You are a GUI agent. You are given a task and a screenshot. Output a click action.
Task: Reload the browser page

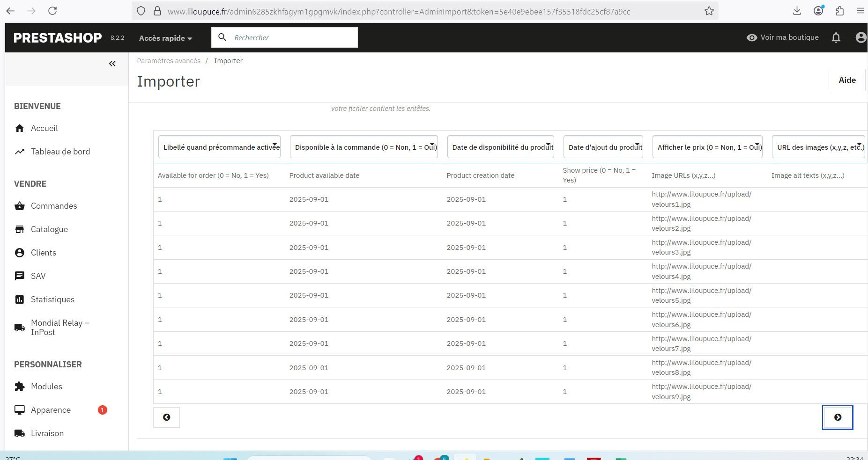[x=52, y=11]
